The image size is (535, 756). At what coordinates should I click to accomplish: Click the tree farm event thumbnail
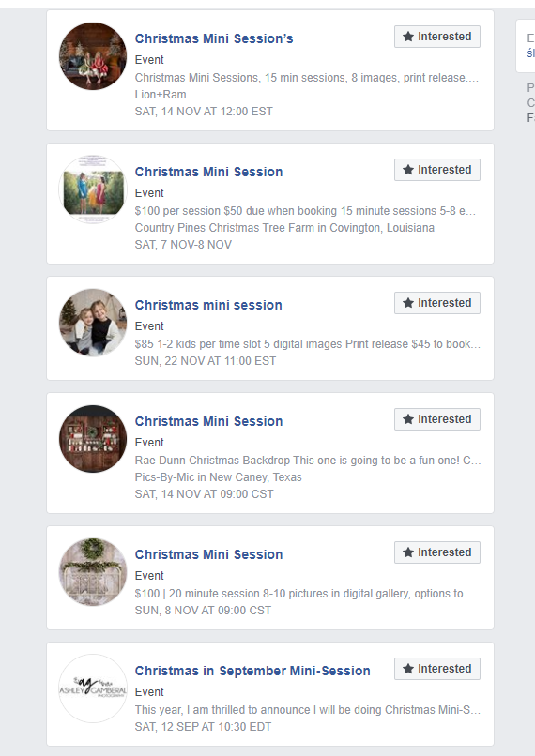[93, 189]
